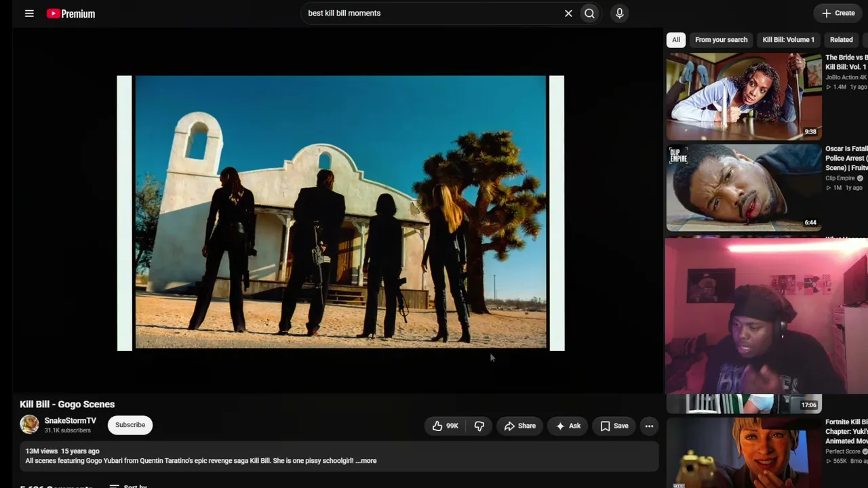Viewport: 868px width, 488px height.
Task: Select the All filter chip
Action: (676, 39)
